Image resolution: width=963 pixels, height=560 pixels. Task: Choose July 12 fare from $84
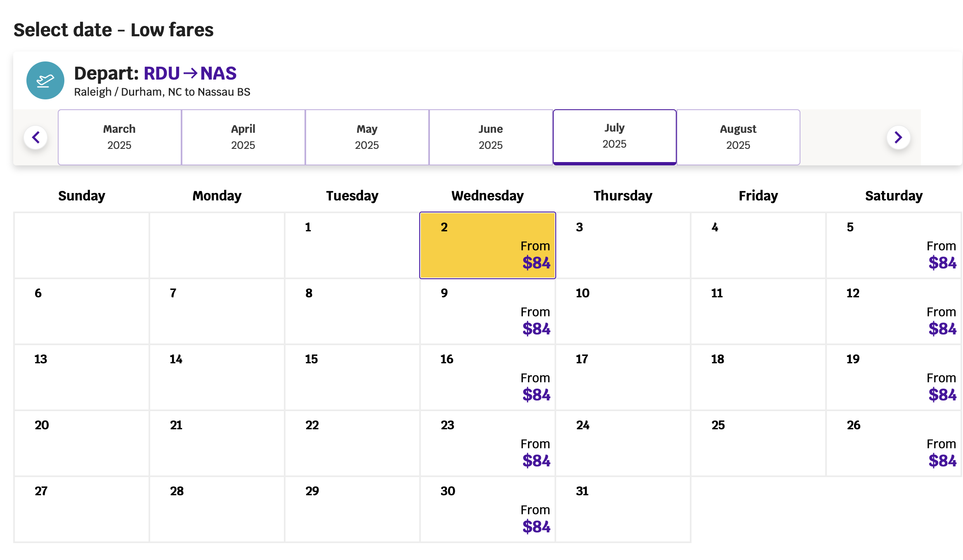pyautogui.click(x=894, y=311)
